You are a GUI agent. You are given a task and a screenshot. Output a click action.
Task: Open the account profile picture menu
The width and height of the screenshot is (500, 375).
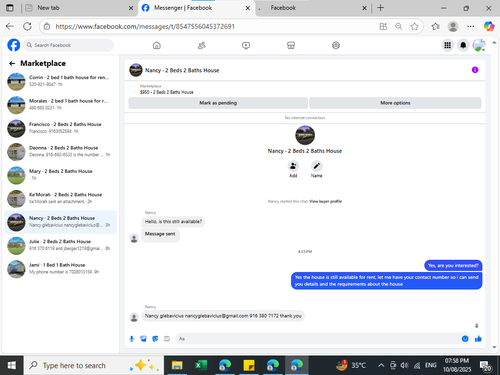coord(479,45)
